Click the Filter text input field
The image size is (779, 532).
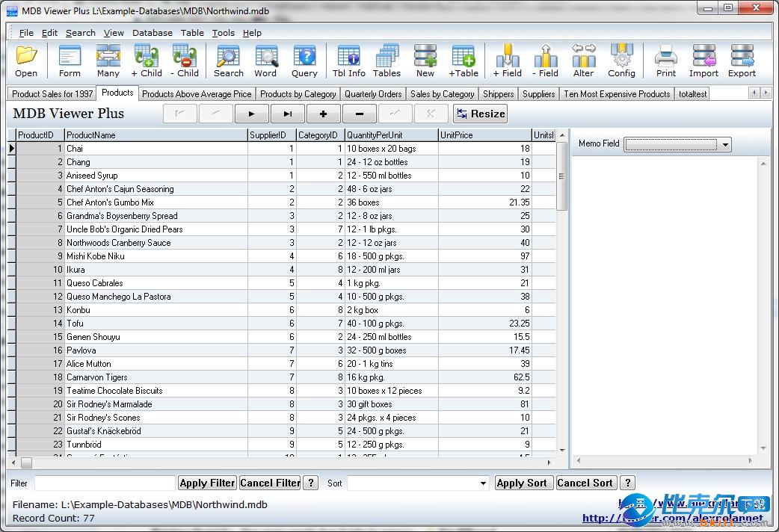105,483
